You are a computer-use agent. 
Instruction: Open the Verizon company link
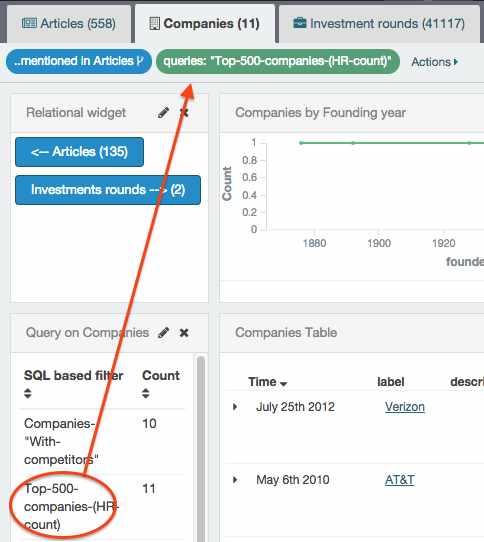point(404,407)
